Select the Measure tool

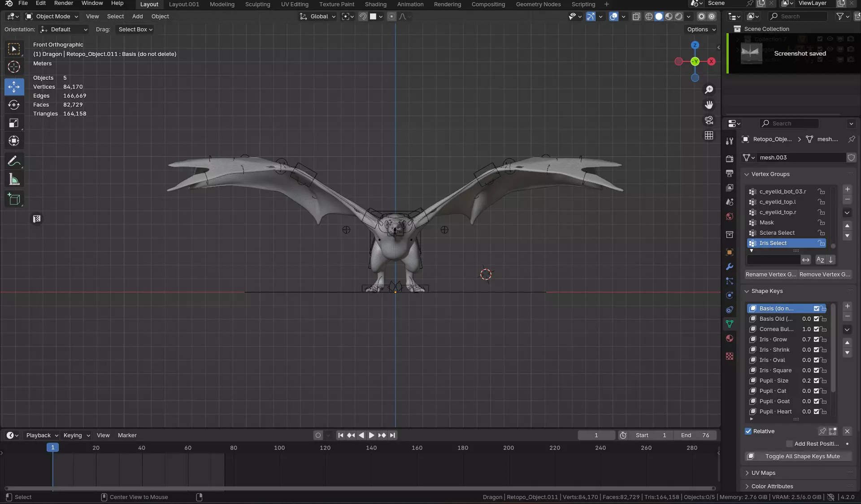pyautogui.click(x=14, y=180)
